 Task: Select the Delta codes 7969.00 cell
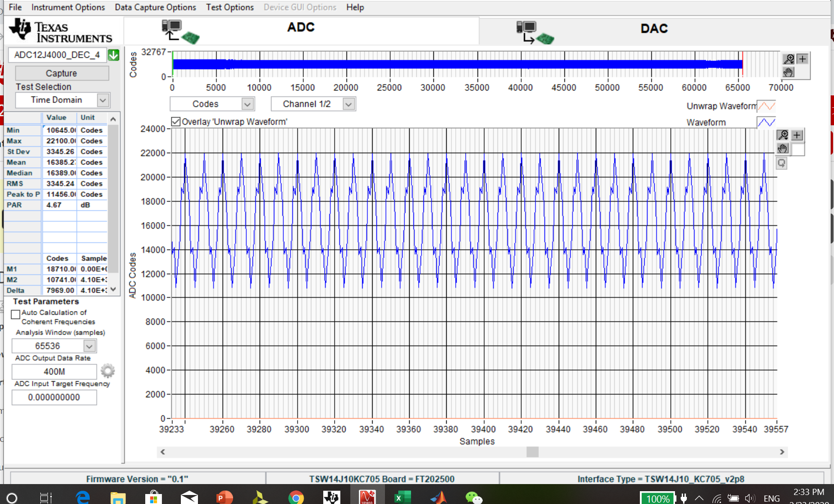click(60, 290)
